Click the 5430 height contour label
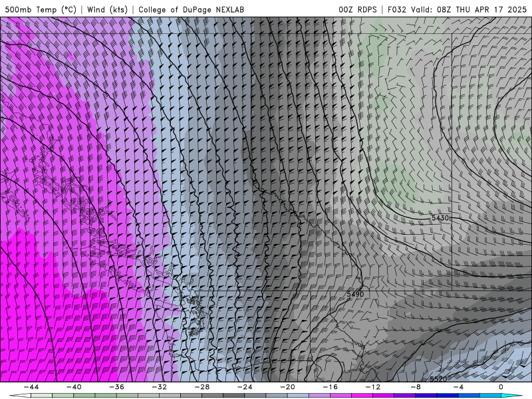Viewport: 532px width, 399px height. 440,218
